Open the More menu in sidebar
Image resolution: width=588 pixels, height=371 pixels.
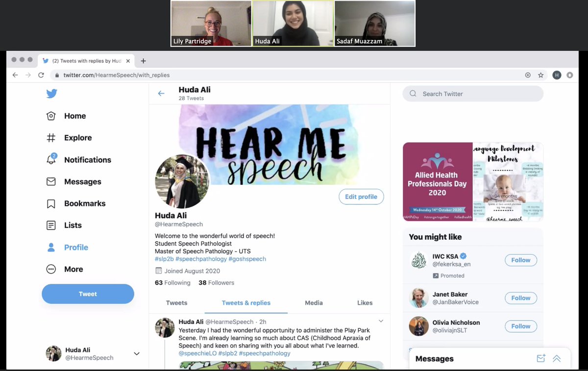(65, 269)
